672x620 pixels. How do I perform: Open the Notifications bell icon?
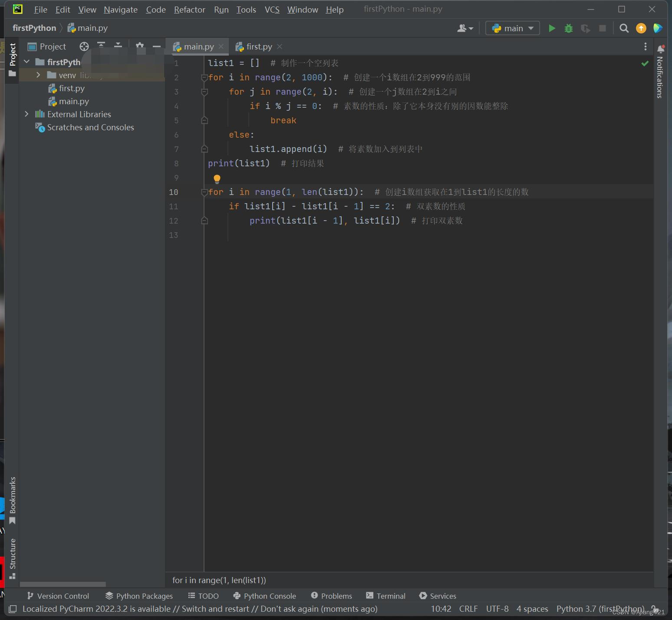coord(661,49)
